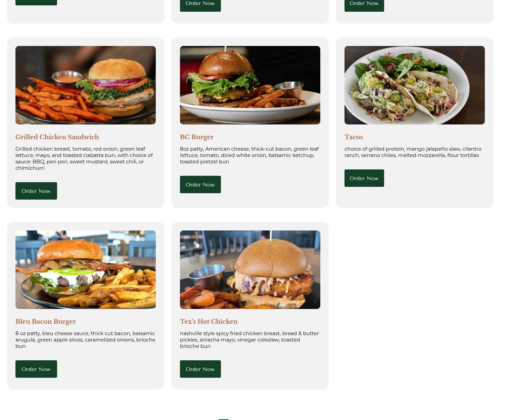Click top-row middle card Order Now button
The image size is (507, 420).
coord(200,4)
